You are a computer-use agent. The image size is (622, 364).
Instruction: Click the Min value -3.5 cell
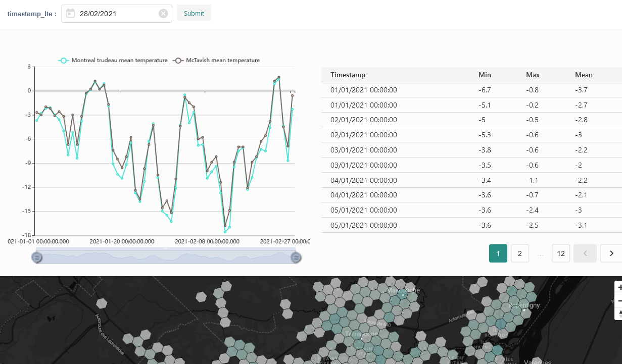click(x=485, y=165)
